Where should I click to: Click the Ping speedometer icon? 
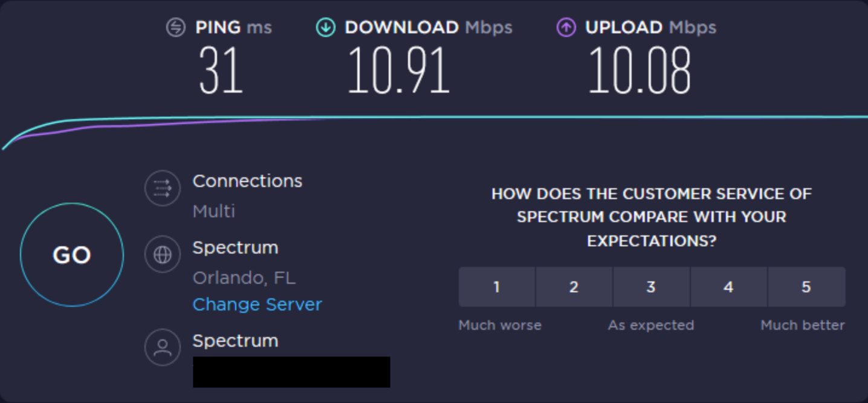pyautogui.click(x=175, y=27)
